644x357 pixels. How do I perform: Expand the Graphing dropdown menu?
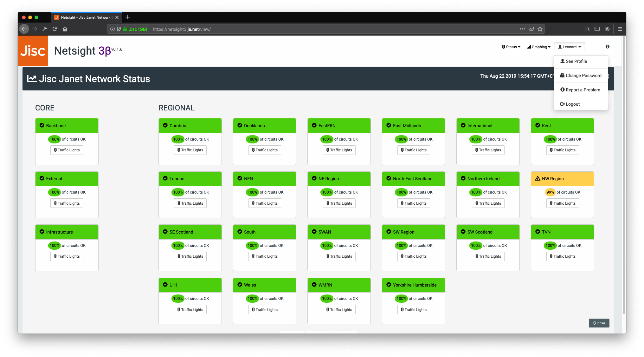538,47
